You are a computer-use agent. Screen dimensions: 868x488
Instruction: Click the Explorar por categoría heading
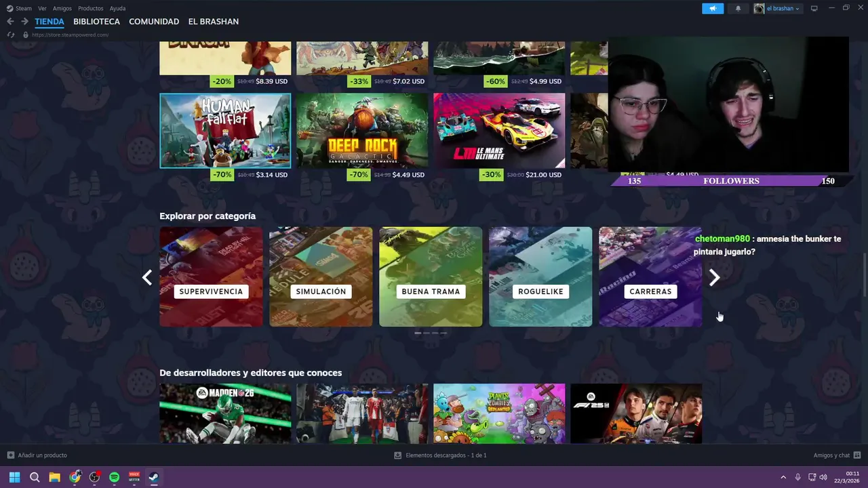pyautogui.click(x=208, y=216)
